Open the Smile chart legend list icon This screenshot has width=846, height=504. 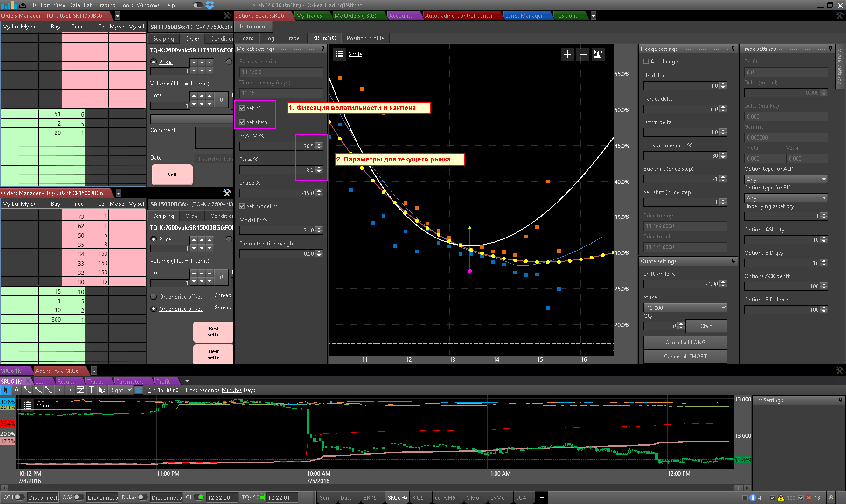(339, 54)
